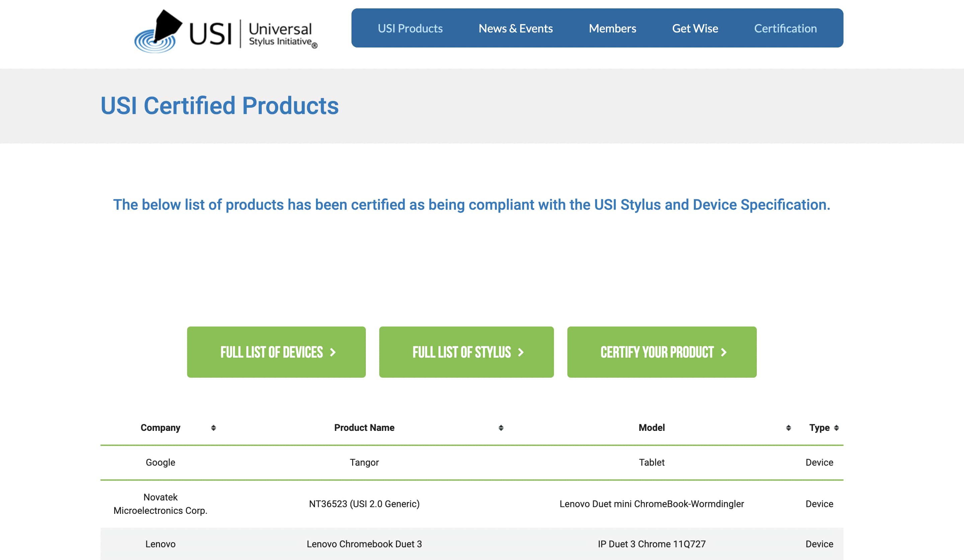Go to the Members menu item

tap(612, 28)
